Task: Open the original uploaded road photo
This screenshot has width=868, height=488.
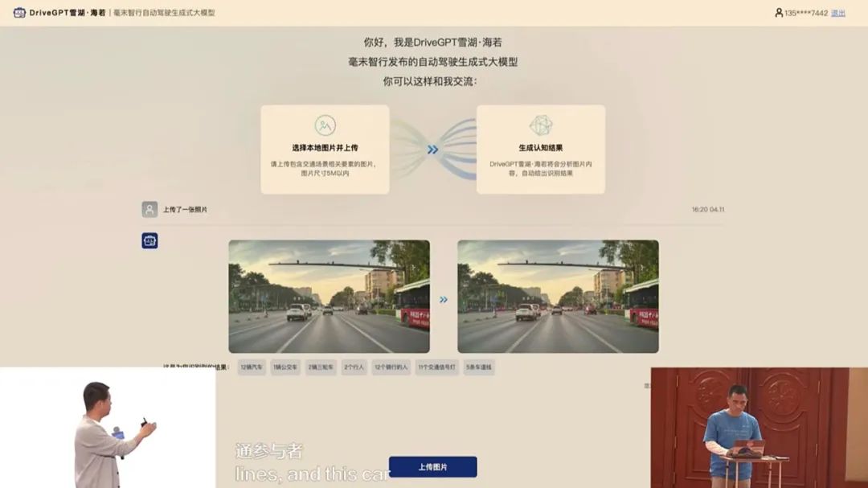Action: click(x=329, y=297)
